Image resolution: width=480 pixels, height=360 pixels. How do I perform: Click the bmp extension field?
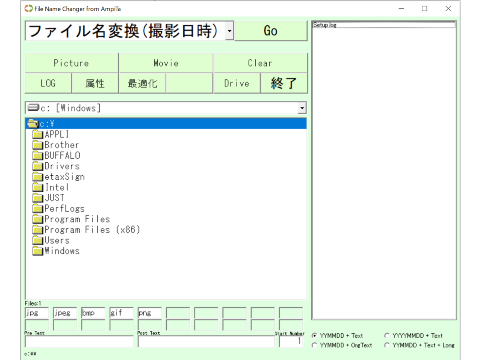pyautogui.click(x=93, y=313)
